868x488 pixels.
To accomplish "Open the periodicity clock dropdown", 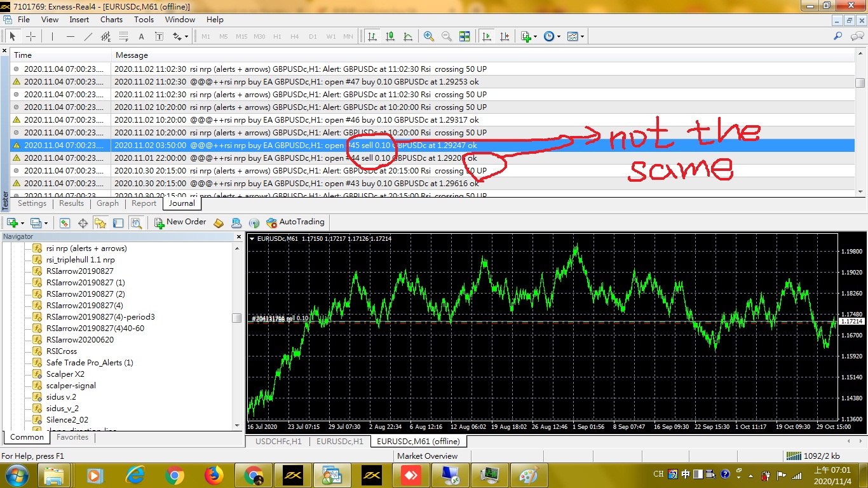I will pyautogui.click(x=552, y=36).
